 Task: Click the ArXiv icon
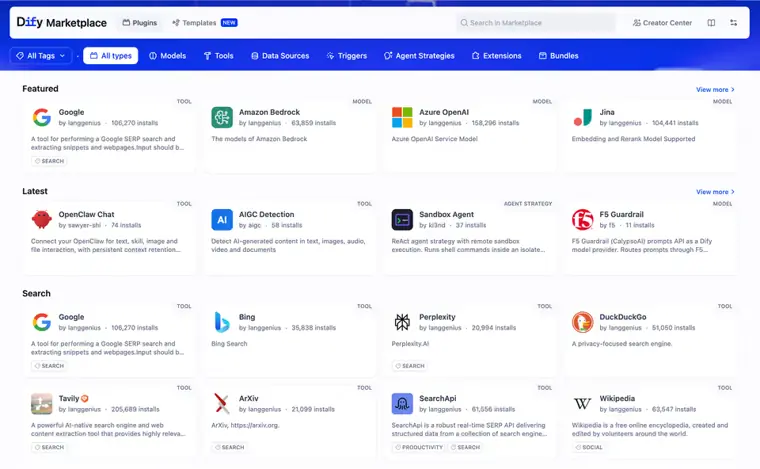point(222,404)
